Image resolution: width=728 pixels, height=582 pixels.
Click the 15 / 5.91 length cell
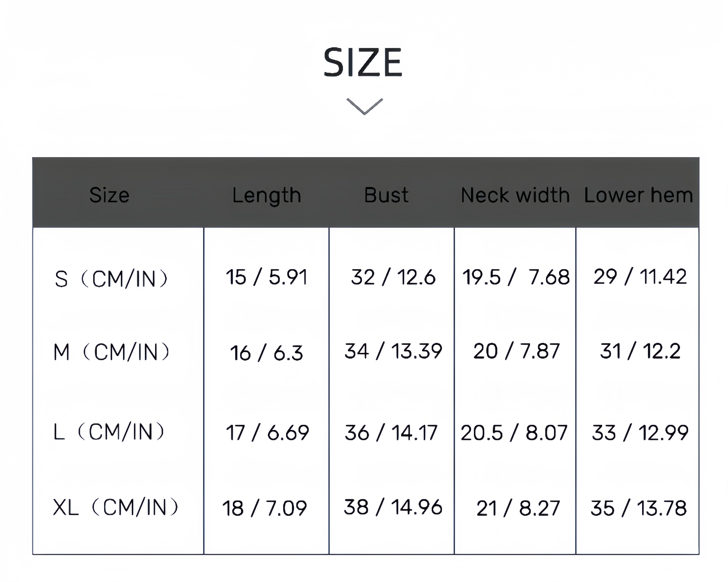267,277
